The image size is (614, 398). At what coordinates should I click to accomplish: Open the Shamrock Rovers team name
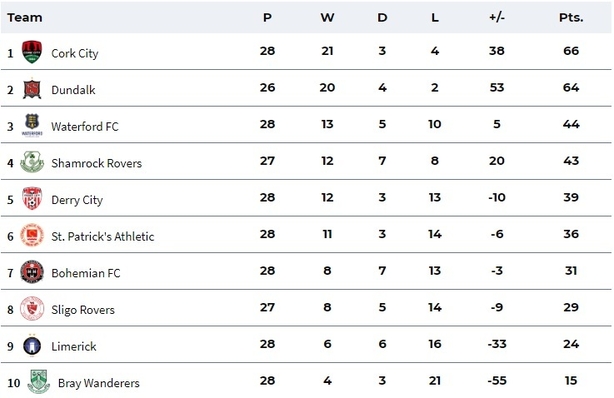[x=96, y=163]
